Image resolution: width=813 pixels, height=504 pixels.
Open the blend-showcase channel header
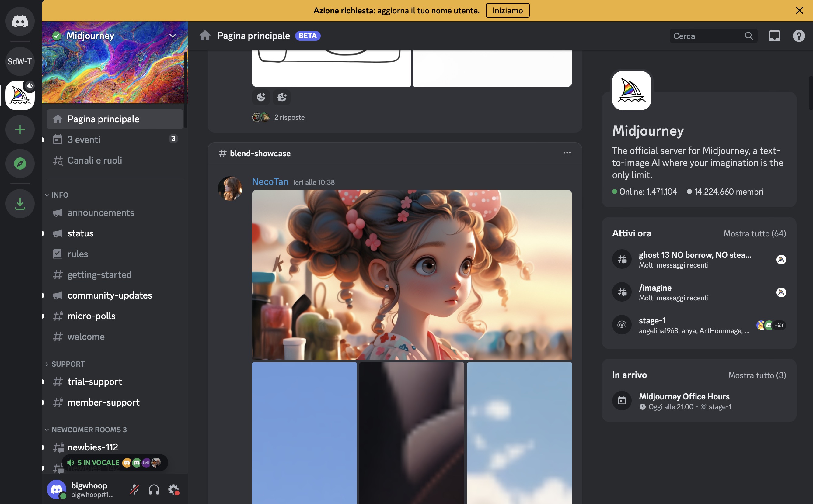[x=260, y=153]
